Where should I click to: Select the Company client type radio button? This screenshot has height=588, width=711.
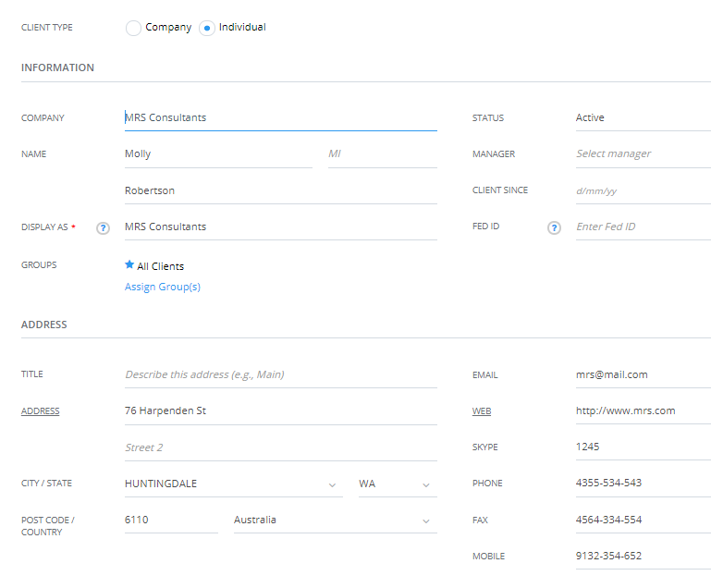coord(133,28)
